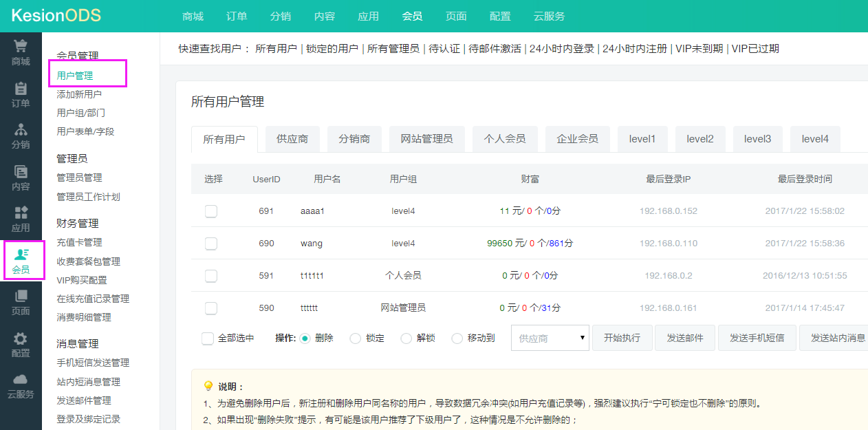Open the 分销 top menu
The height and width of the screenshot is (430, 868).
[281, 16]
